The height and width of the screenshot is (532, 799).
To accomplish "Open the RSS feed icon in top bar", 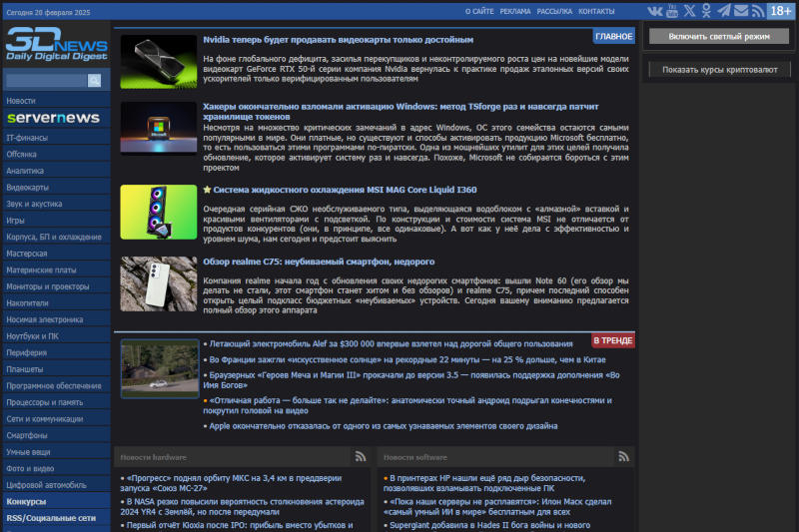I will coord(757,11).
